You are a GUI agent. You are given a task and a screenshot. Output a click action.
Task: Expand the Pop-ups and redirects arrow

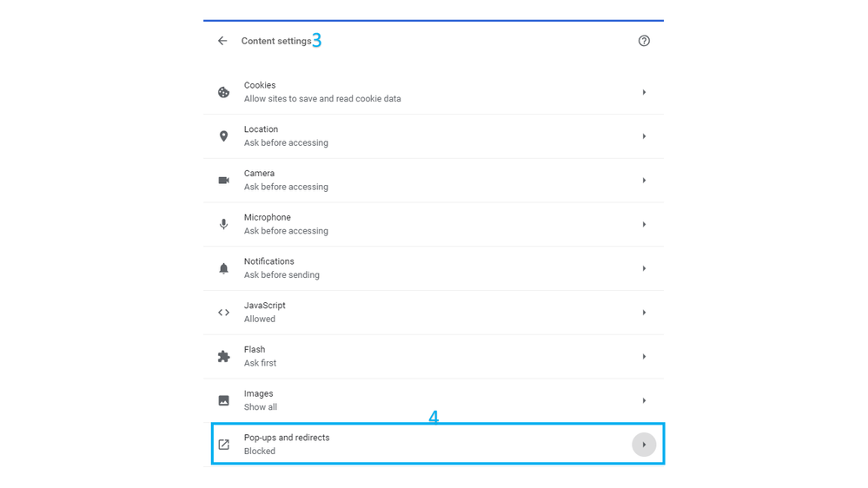pos(644,445)
